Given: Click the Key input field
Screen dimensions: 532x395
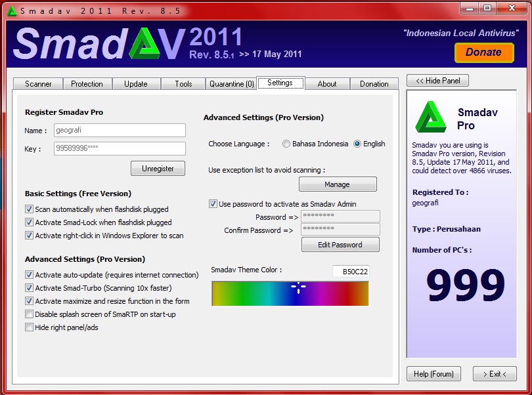Looking at the screenshot, I should coord(120,148).
